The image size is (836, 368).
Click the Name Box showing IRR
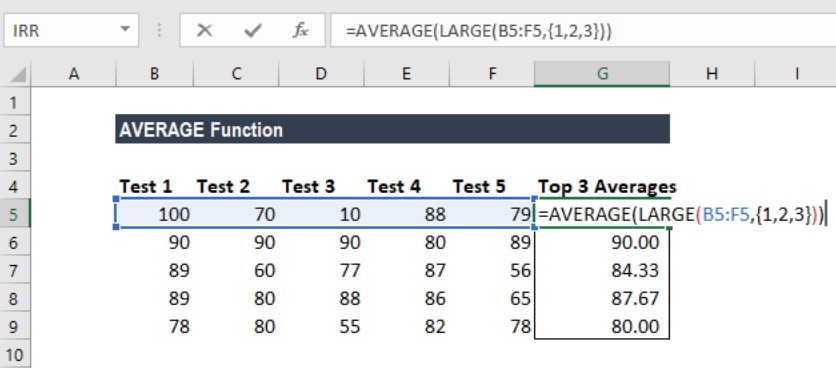coord(71,30)
